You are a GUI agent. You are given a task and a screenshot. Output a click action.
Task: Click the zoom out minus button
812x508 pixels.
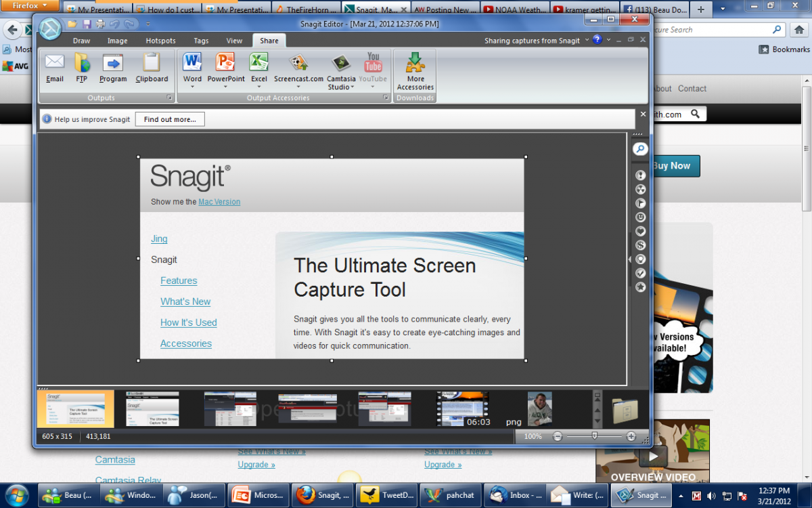(x=558, y=436)
